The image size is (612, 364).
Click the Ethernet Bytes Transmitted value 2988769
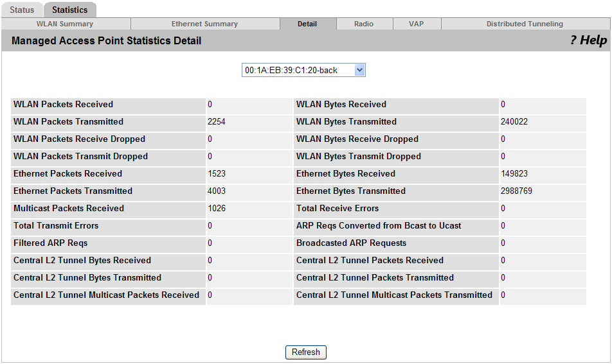[516, 191]
